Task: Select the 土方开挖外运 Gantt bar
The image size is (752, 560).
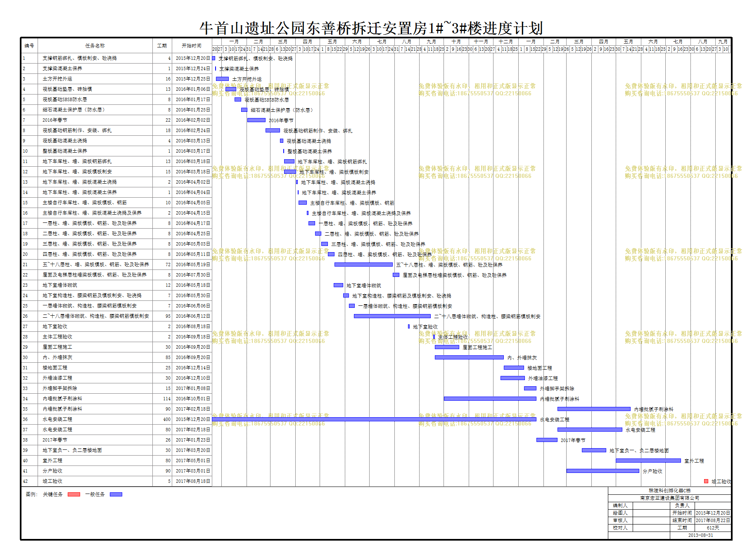Action: coord(222,79)
